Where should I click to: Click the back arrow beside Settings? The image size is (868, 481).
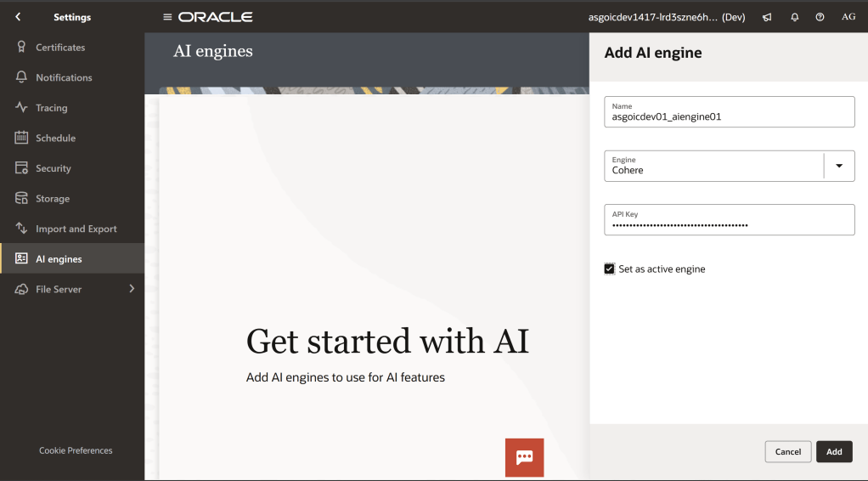click(x=18, y=17)
